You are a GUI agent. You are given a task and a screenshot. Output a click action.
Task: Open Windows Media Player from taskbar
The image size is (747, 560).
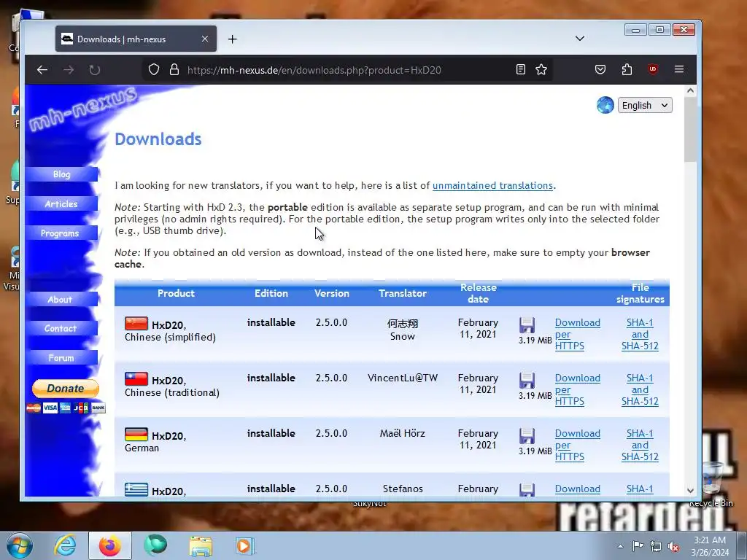245,545
